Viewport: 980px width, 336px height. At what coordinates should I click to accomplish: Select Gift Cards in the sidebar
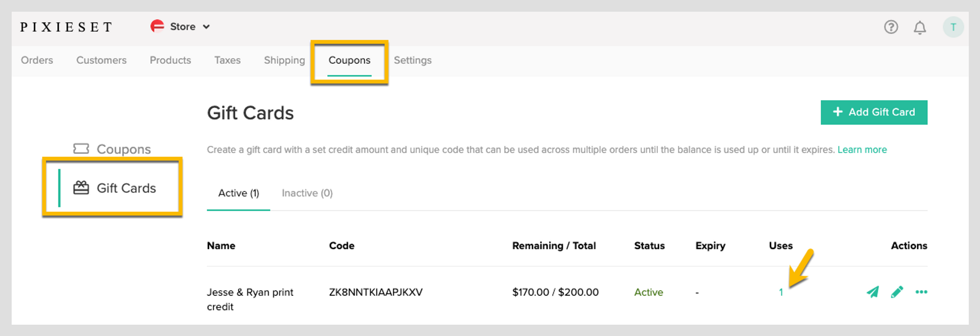click(x=114, y=188)
